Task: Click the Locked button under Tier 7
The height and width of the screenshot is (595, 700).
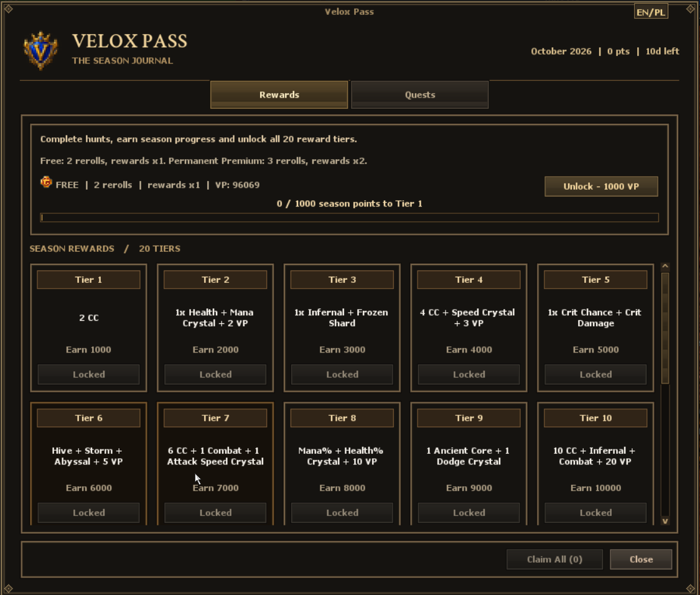Action: [215, 512]
